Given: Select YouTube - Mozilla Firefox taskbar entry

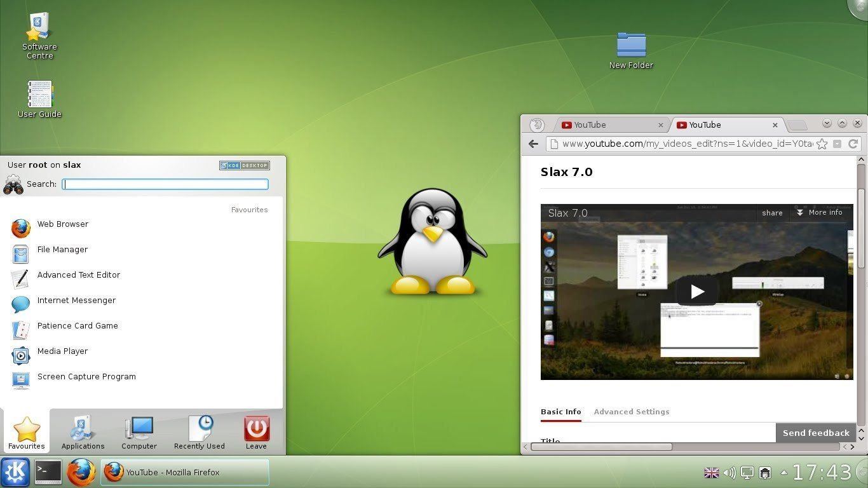Looking at the screenshot, I should pyautogui.click(x=185, y=472).
